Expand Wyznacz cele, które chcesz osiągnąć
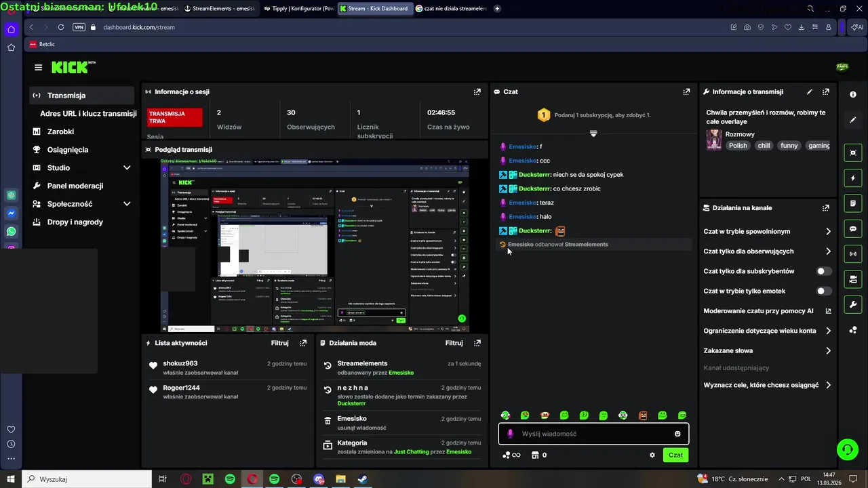The width and height of the screenshot is (868, 488). [x=767, y=385]
